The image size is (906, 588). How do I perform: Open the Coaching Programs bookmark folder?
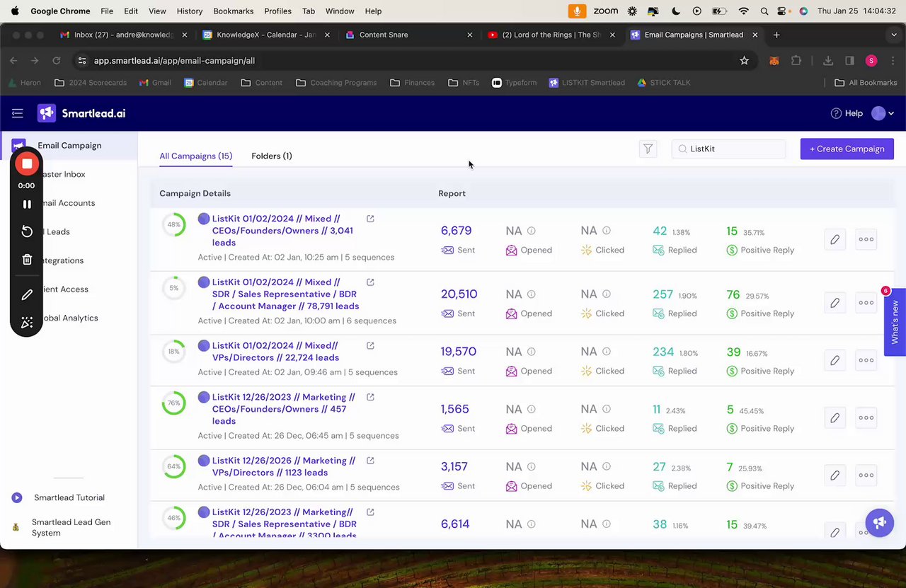336,83
